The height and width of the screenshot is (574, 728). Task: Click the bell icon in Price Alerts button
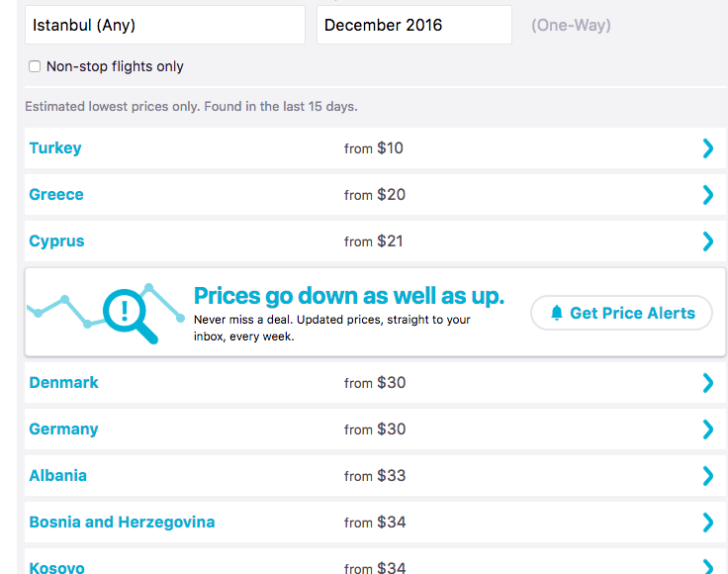[x=557, y=313]
